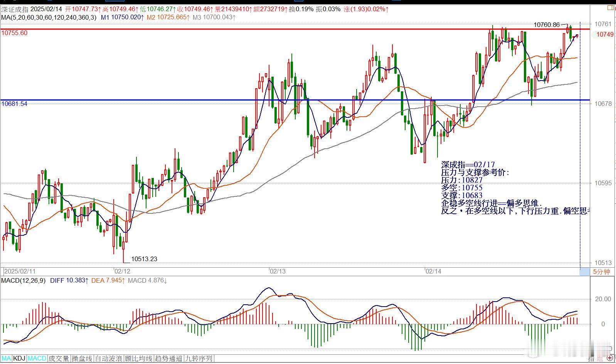Select the 自动波浪 indicator tab
This screenshot has width=616, height=364.
(x=109, y=359)
